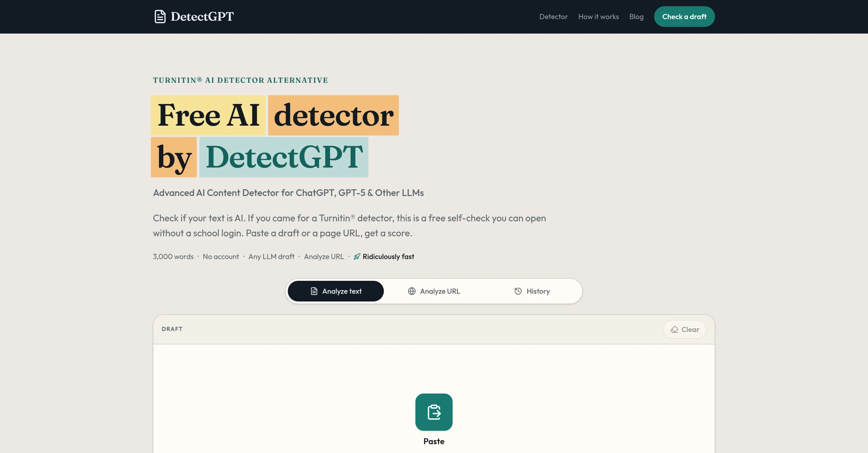Click the Any LLM draft text

pos(271,257)
